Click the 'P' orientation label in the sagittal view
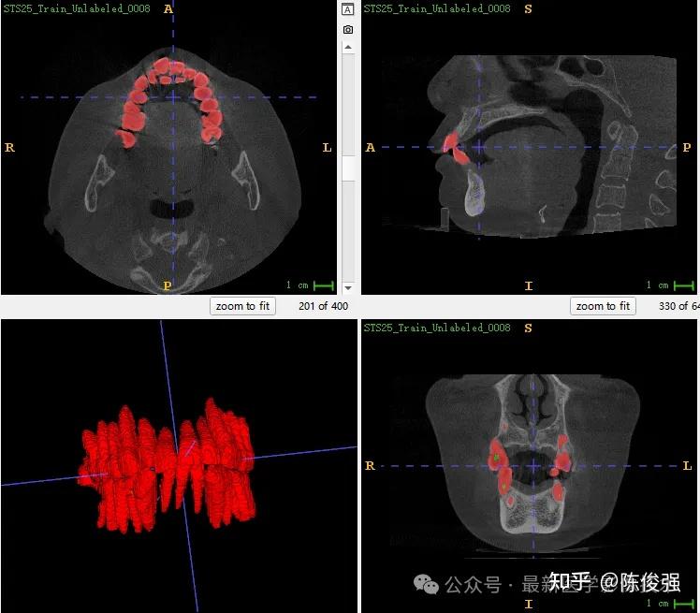The height and width of the screenshot is (613, 700). click(x=687, y=147)
